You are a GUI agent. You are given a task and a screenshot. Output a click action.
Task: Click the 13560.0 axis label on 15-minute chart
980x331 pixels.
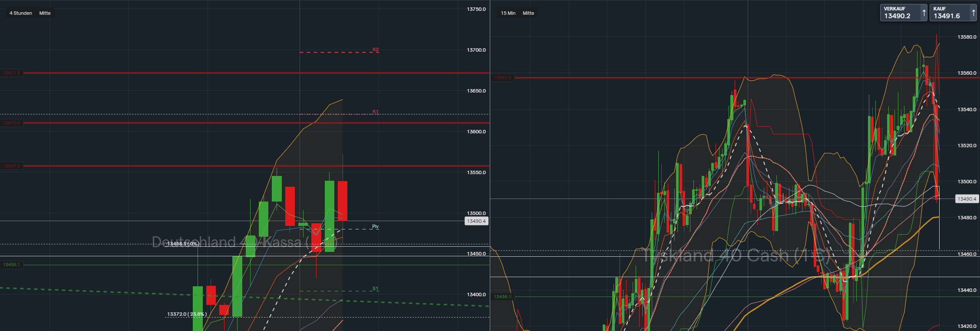coord(967,73)
